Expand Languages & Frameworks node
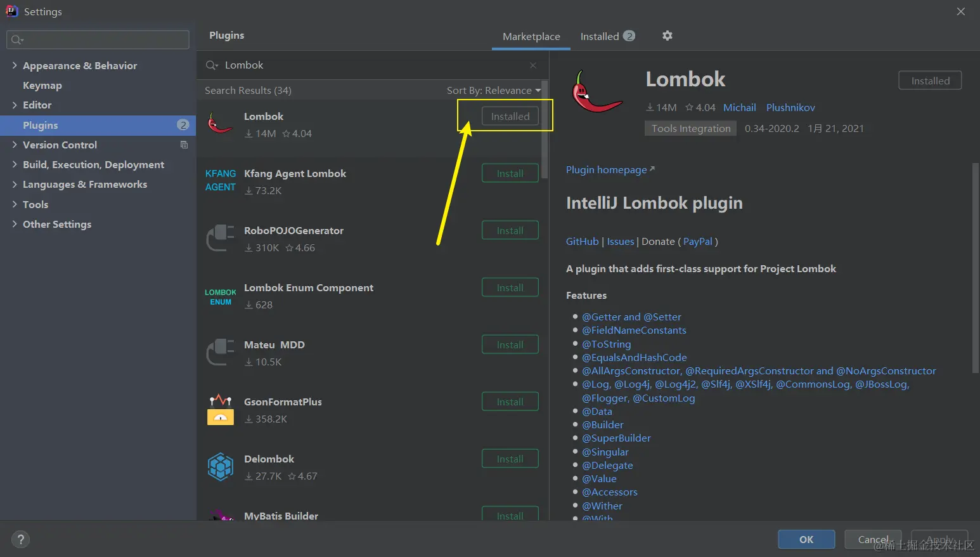The width and height of the screenshot is (980, 557). click(15, 184)
